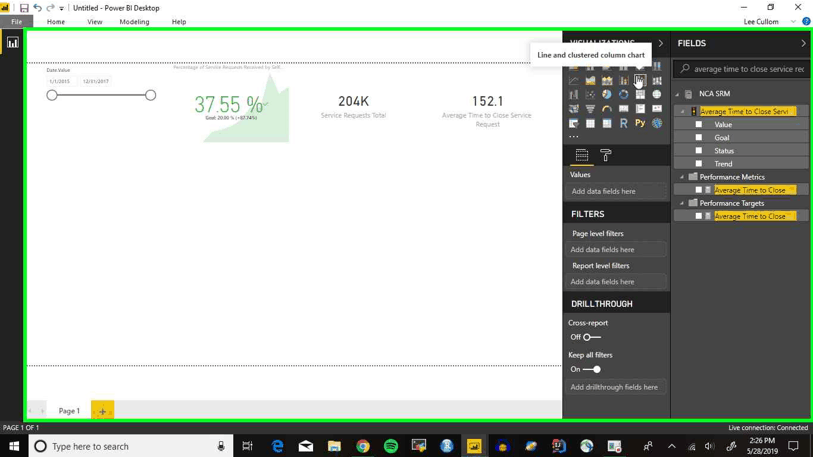The height and width of the screenshot is (457, 813).
Task: Select the Map (globe) visual
Action: coord(657,94)
